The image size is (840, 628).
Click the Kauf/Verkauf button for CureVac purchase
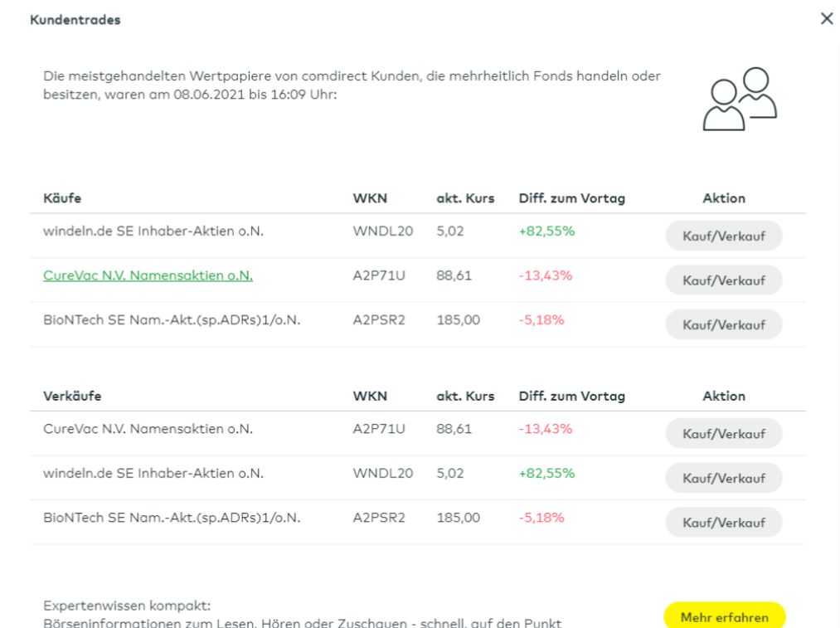(723, 280)
